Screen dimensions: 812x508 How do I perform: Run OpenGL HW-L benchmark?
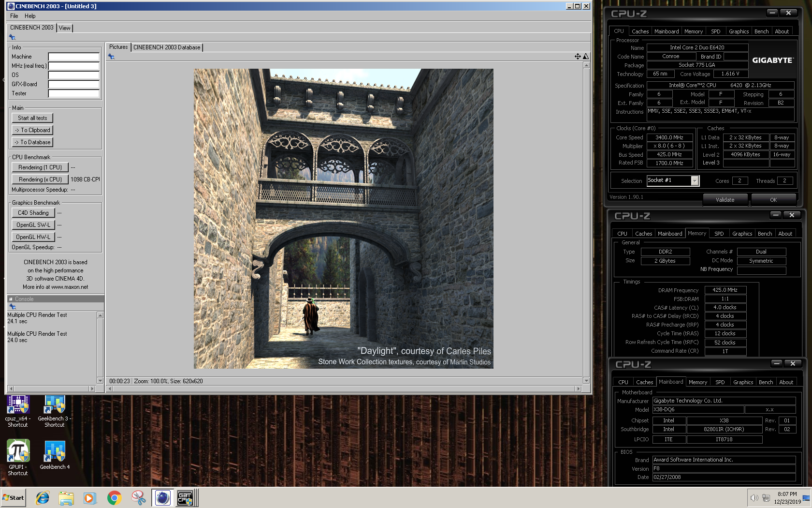coord(33,237)
